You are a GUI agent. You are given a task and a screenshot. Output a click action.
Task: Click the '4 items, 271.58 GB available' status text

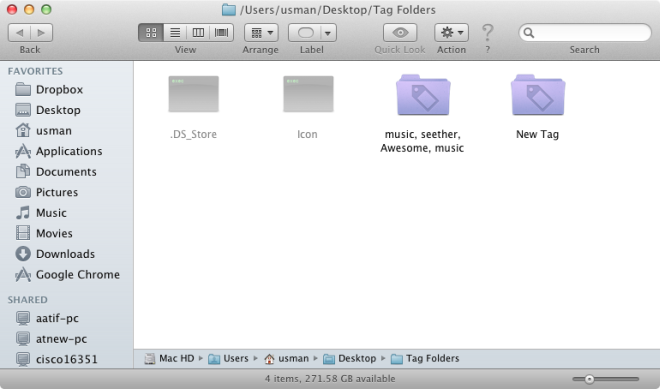point(330,379)
